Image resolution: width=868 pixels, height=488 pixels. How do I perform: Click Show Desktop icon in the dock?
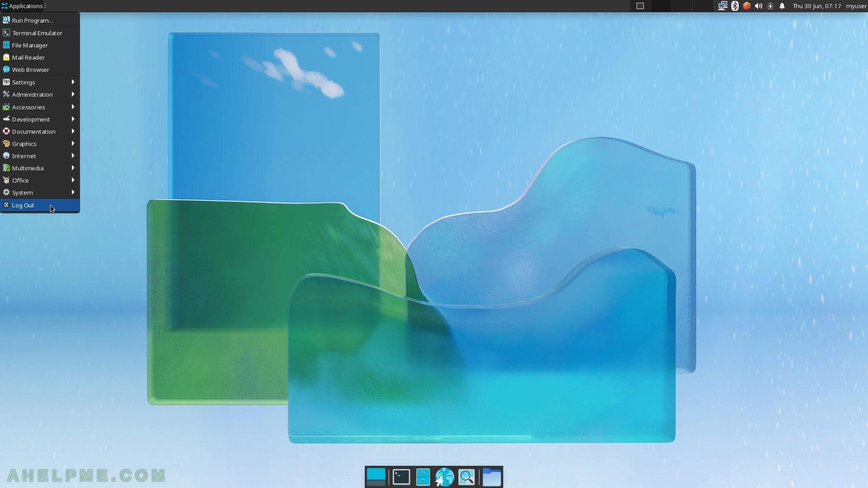coord(376,477)
